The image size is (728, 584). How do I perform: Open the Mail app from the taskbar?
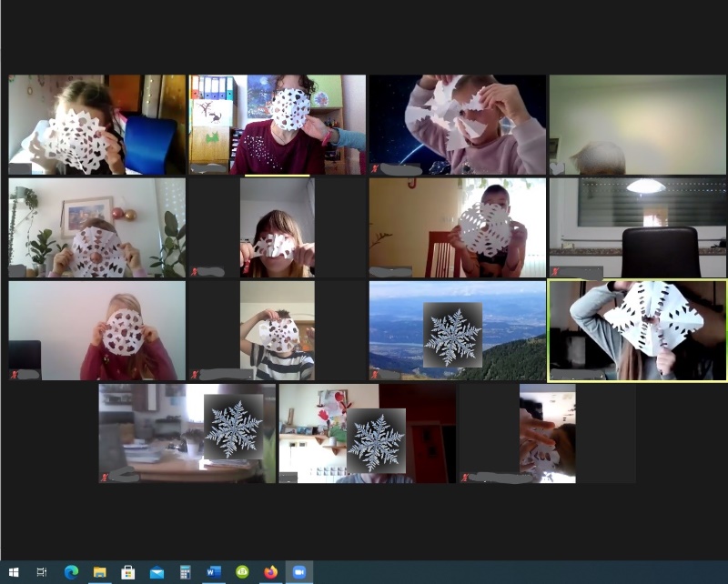157,572
